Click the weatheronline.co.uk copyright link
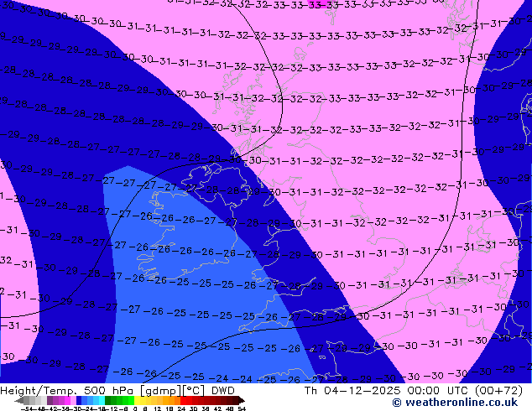This screenshot has width=532, height=411. click(x=455, y=403)
